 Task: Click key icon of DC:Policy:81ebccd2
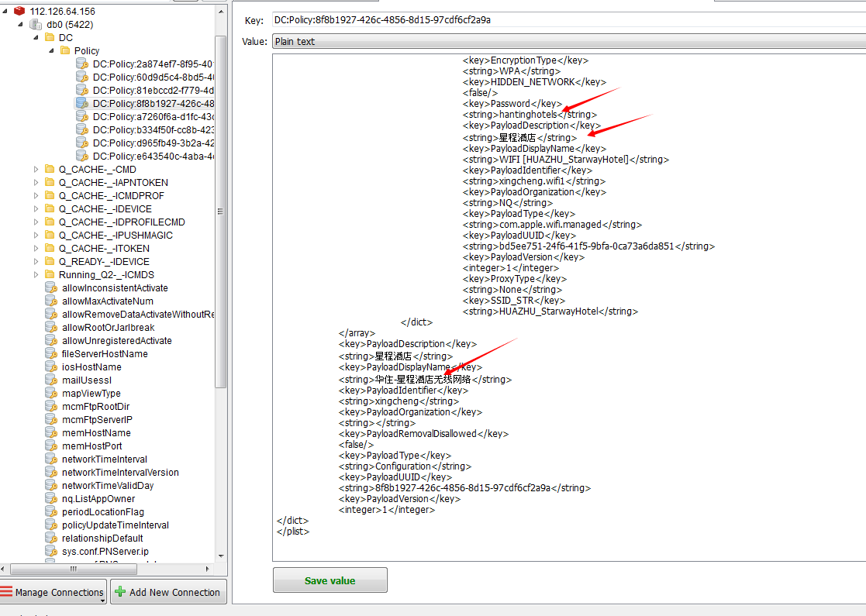click(81, 90)
